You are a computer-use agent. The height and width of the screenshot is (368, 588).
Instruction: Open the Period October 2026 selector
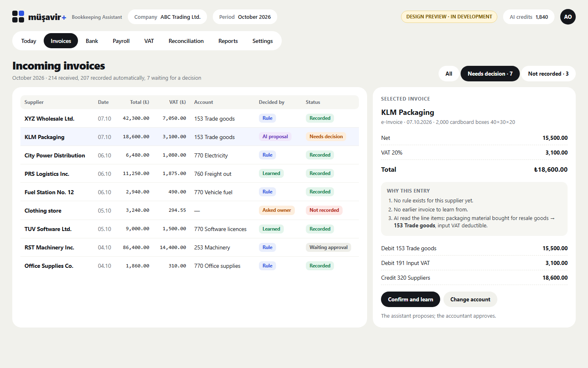[245, 17]
